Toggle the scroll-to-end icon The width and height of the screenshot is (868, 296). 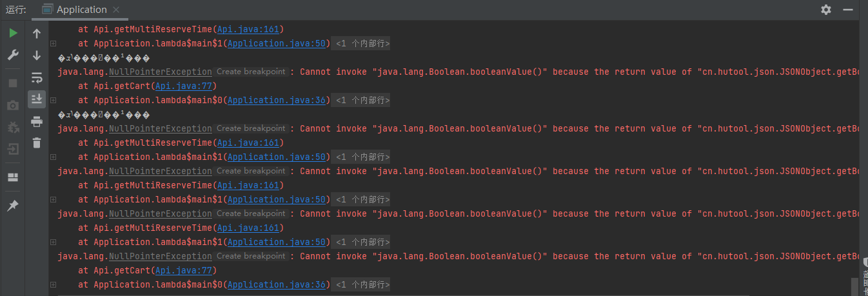pos(37,99)
